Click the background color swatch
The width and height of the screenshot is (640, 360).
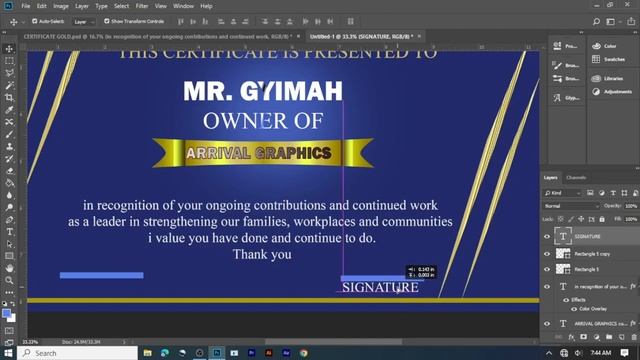tap(13, 319)
